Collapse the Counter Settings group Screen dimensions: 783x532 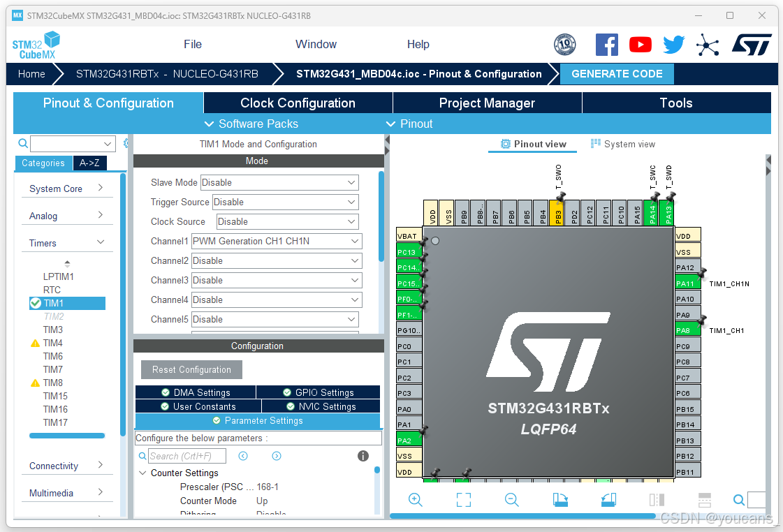pos(142,473)
